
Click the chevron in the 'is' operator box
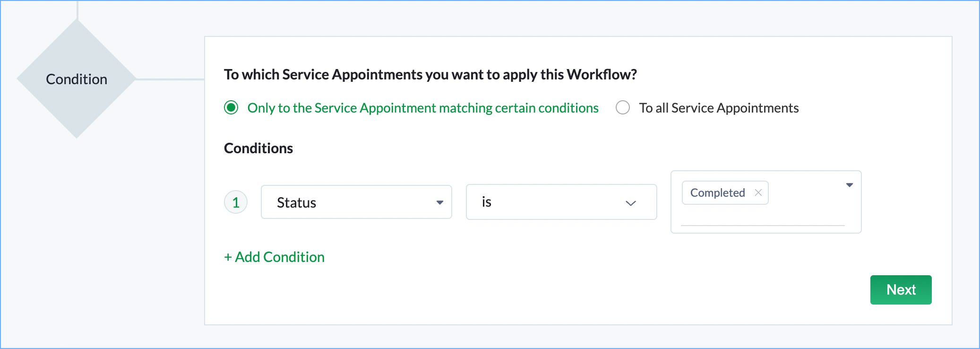pyautogui.click(x=631, y=203)
